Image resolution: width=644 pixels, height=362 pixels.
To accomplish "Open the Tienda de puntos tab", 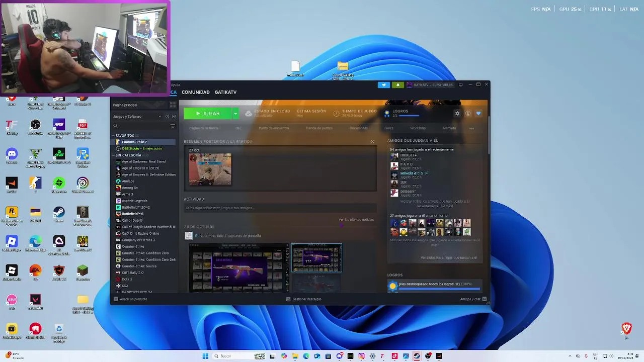I will coord(319,128).
